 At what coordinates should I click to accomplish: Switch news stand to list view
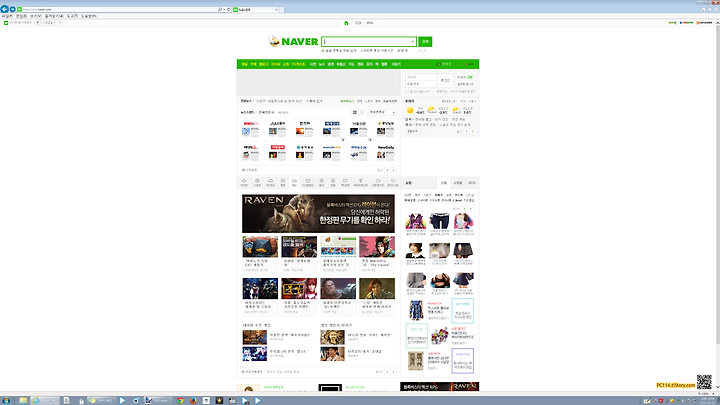tap(361, 112)
